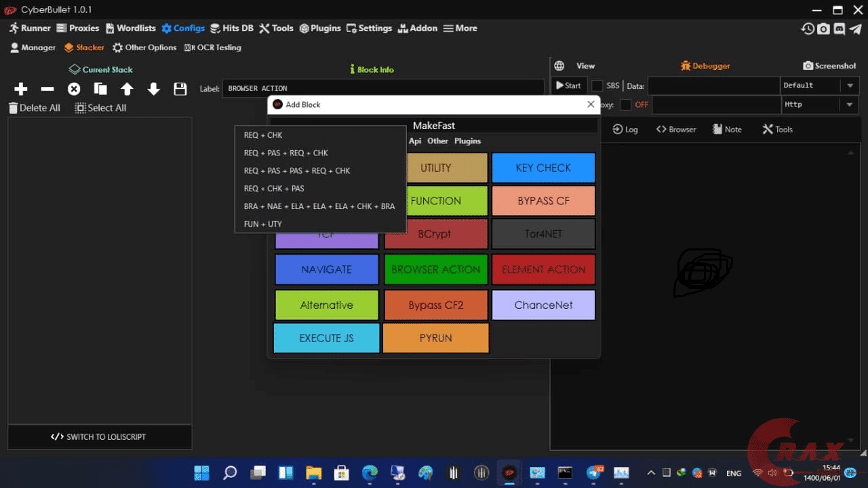The width and height of the screenshot is (868, 488).
Task: Close the Add Block dialog
Action: tap(591, 105)
